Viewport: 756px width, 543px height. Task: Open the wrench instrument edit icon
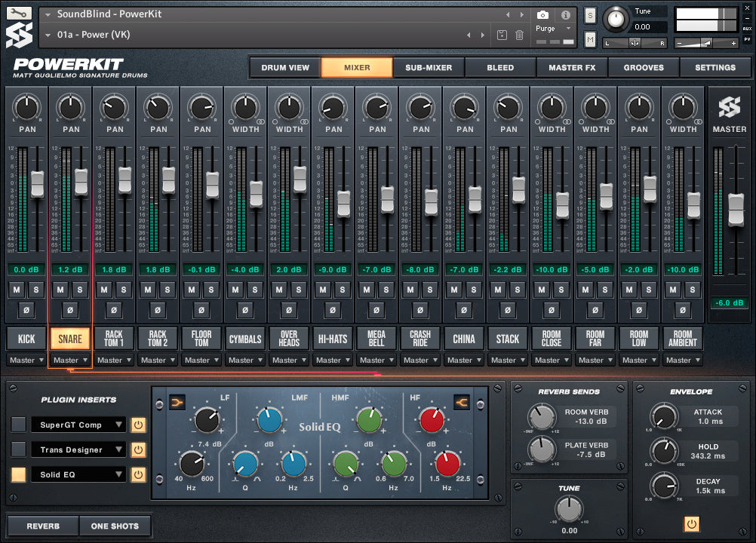pyautogui.click(x=19, y=13)
